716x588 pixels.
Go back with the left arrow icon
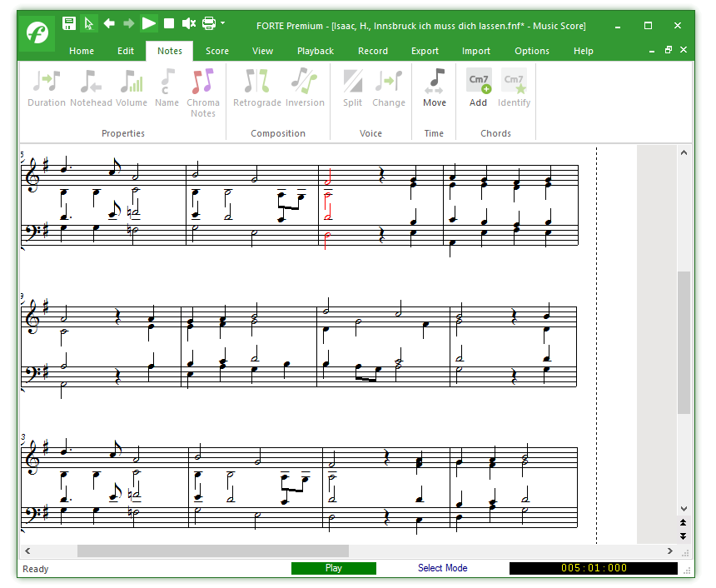coord(109,22)
